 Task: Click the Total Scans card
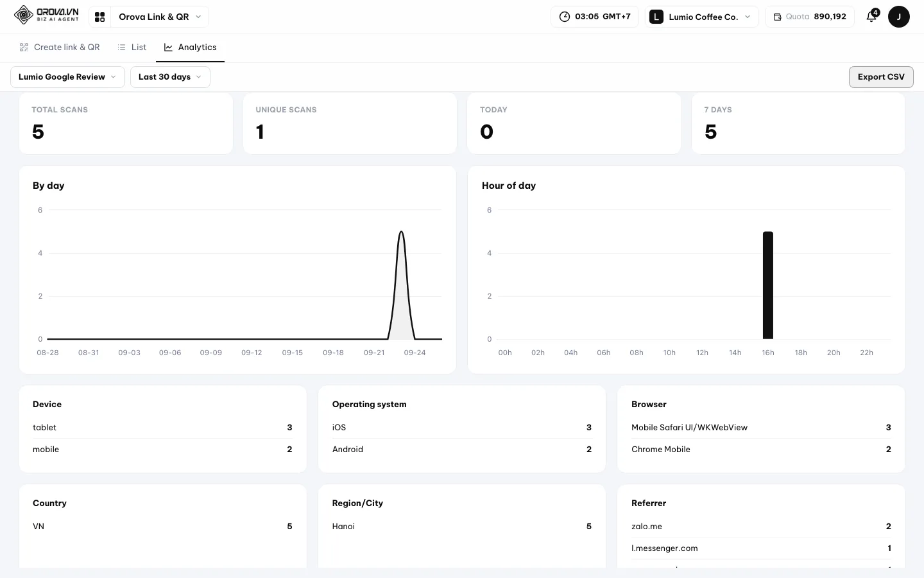pos(126,123)
